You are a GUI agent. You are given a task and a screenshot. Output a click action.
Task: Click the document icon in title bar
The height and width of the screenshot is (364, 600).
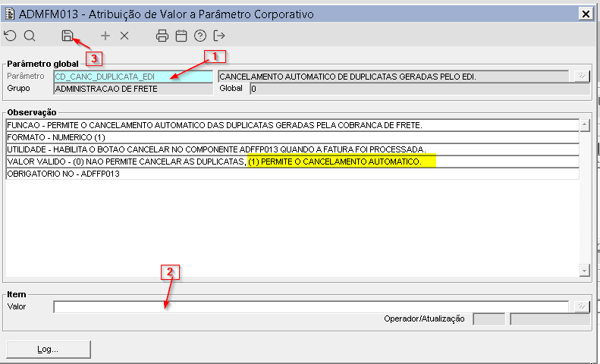pyautogui.click(x=10, y=14)
